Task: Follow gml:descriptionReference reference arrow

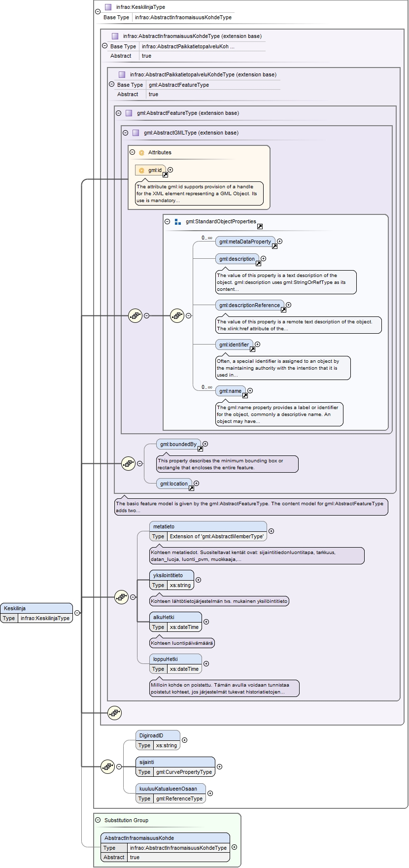Action: [x=283, y=310]
